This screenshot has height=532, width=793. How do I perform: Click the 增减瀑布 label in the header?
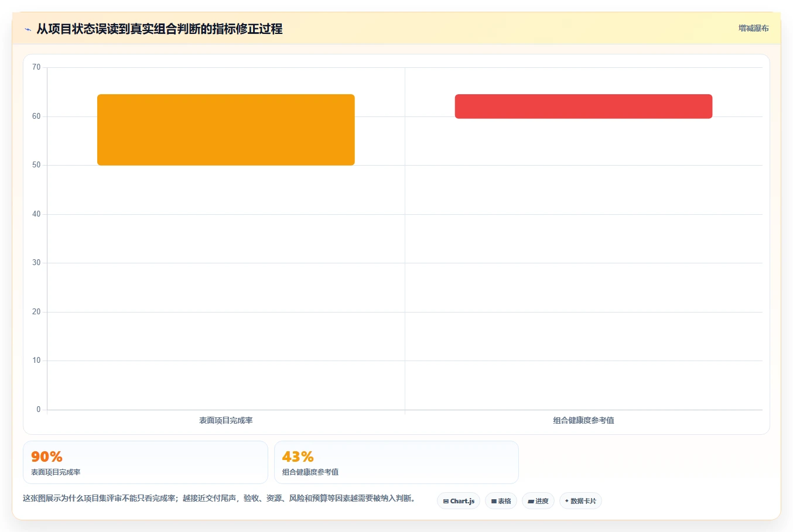[x=753, y=28]
